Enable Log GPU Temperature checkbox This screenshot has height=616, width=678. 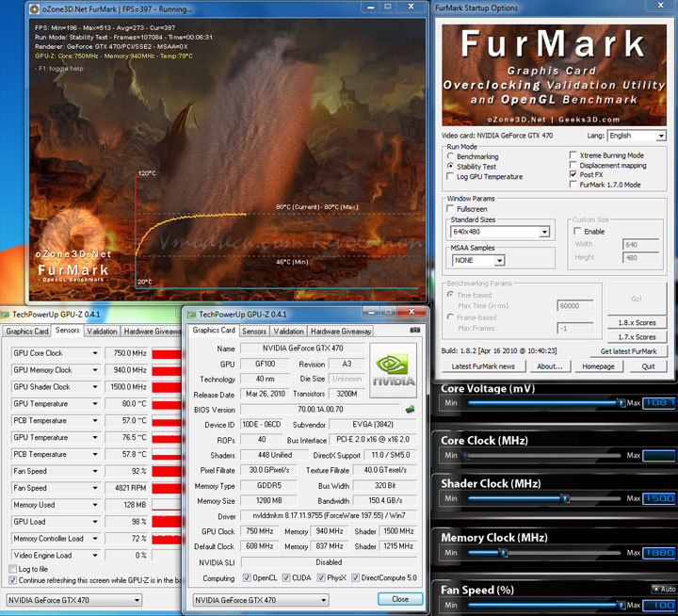pyautogui.click(x=450, y=176)
